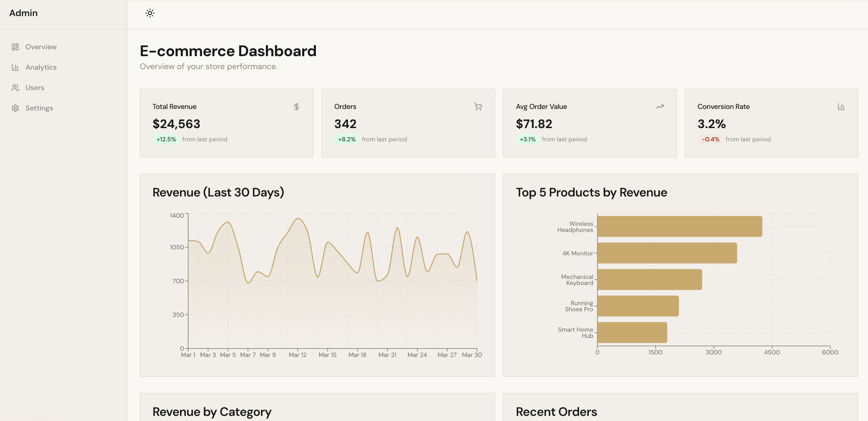Screen dimensions: 868x421
Task: Click the Top 5 Products by Revenue title
Action: click(591, 192)
